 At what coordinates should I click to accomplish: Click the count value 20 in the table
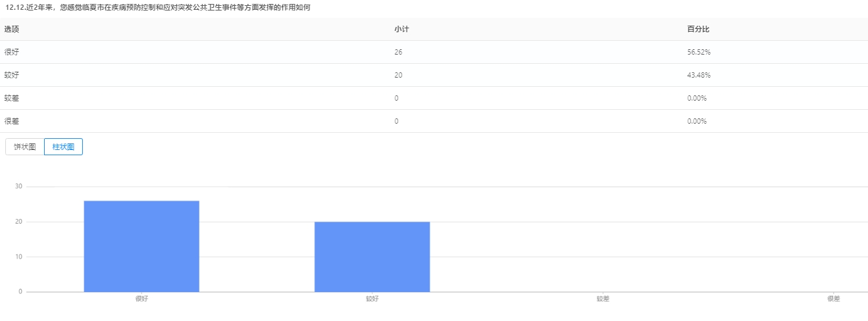point(398,75)
